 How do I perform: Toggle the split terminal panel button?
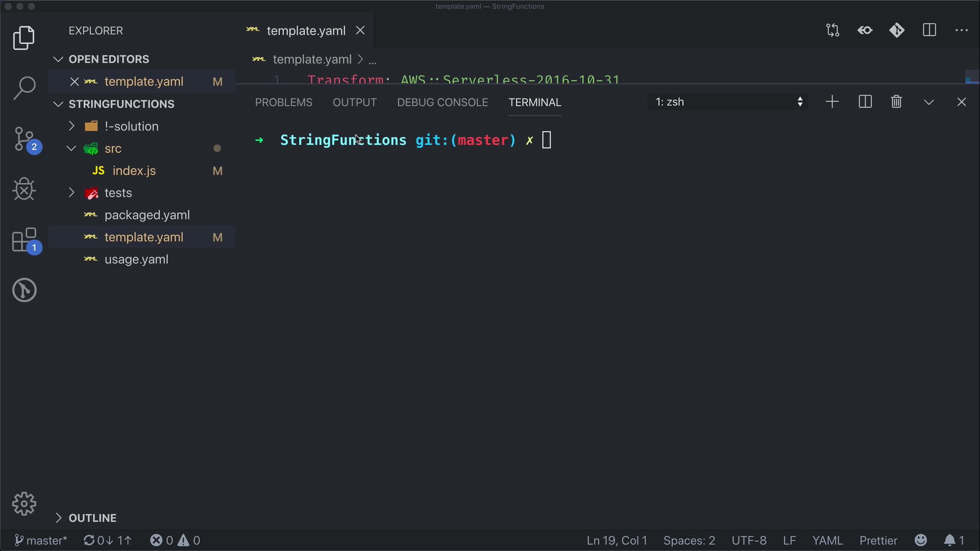865,102
